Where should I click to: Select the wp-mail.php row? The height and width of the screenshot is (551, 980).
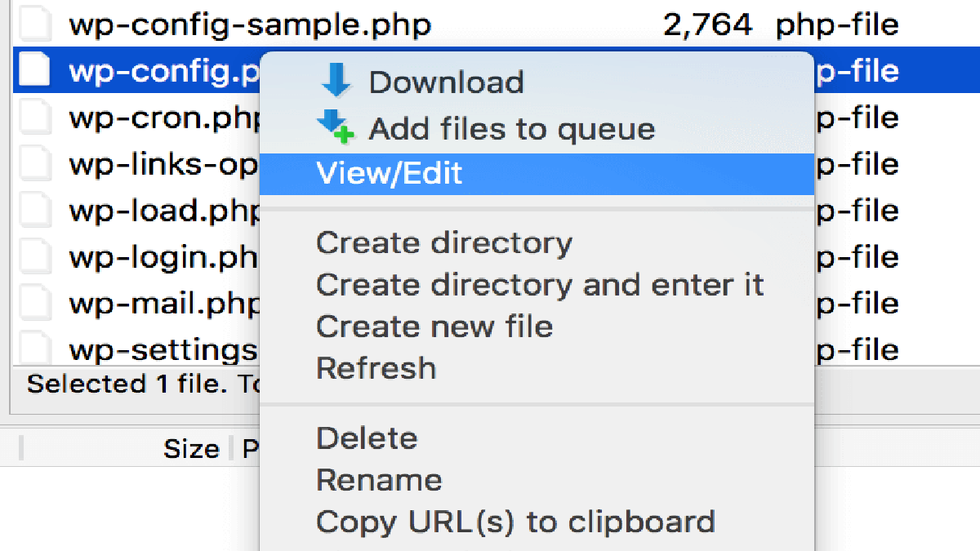(x=137, y=304)
